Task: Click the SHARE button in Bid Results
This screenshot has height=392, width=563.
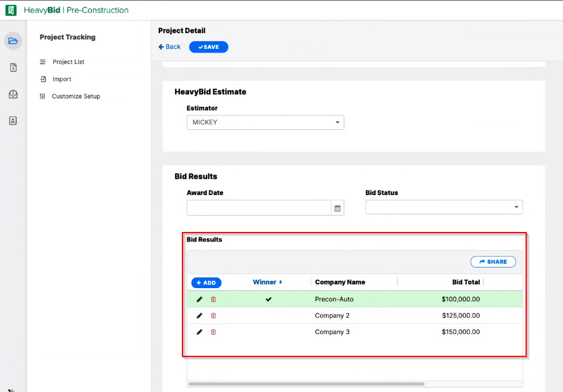Action: [x=493, y=262]
